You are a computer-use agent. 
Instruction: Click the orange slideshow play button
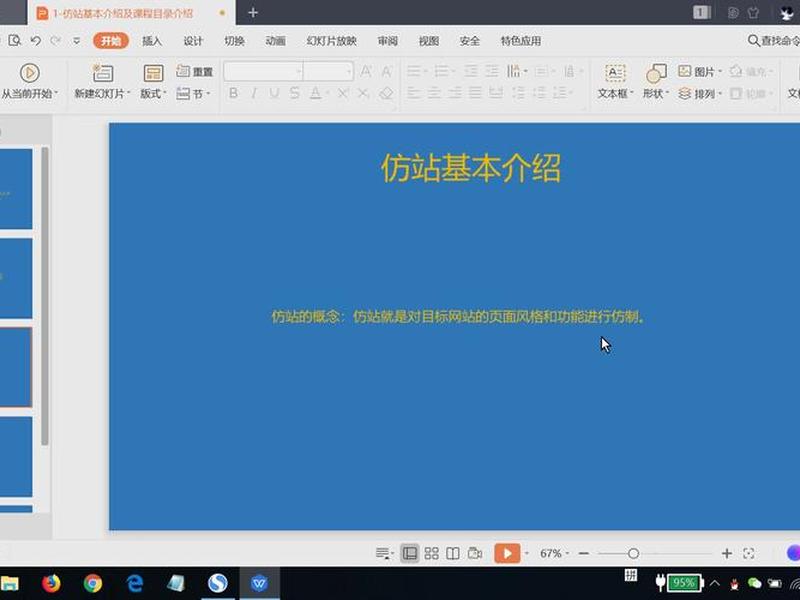click(x=507, y=553)
